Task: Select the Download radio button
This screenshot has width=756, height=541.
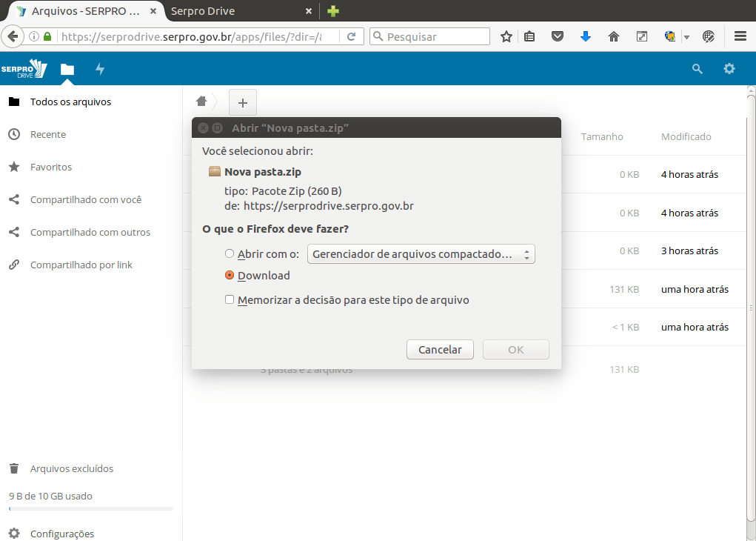Action: point(230,275)
